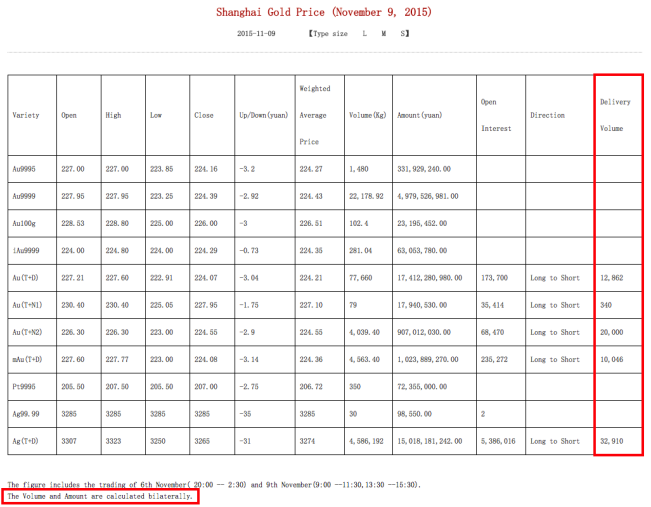Select the S type size link
Screen dimensions: 651x507
[403, 34]
